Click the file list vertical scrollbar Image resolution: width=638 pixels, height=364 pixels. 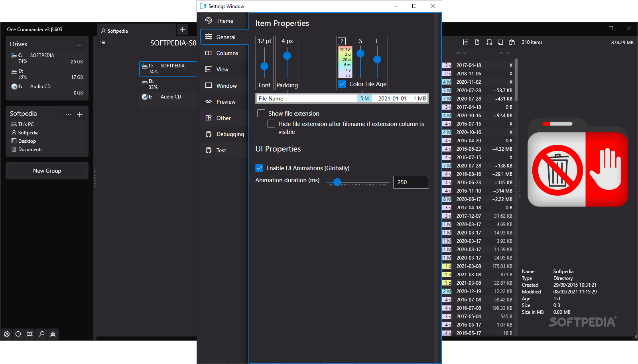516,80
